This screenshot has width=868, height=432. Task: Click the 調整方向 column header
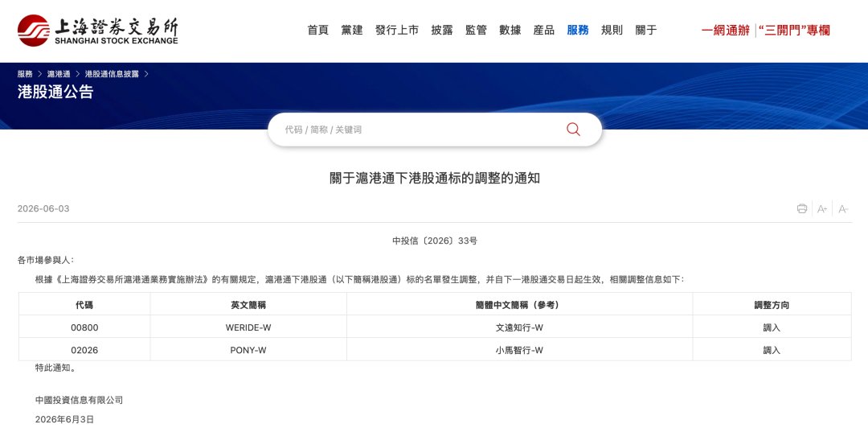coord(772,305)
